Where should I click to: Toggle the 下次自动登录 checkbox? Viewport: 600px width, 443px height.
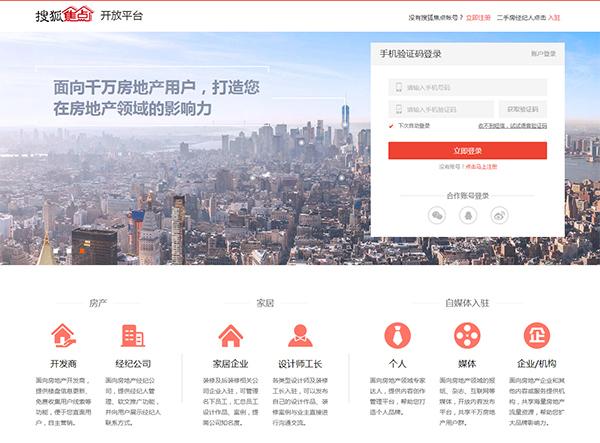(x=392, y=126)
